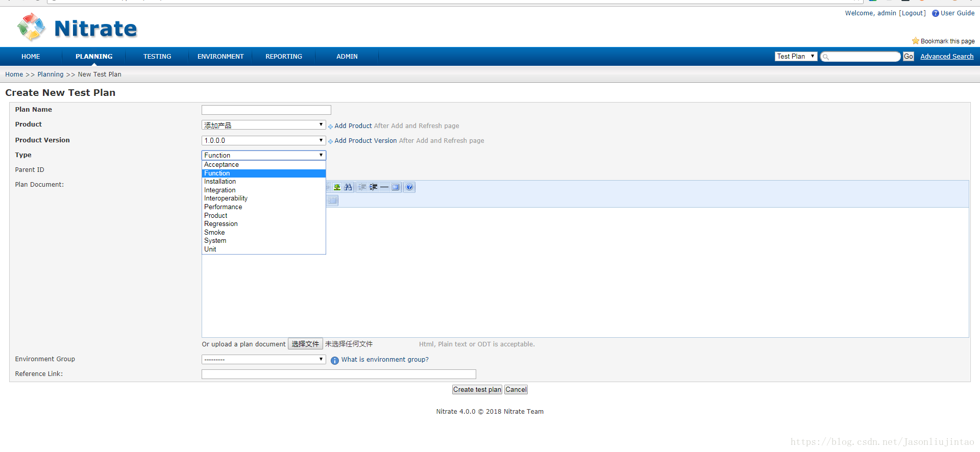The width and height of the screenshot is (980, 452).
Task: Select Acceptance in Type list
Action: click(x=263, y=165)
